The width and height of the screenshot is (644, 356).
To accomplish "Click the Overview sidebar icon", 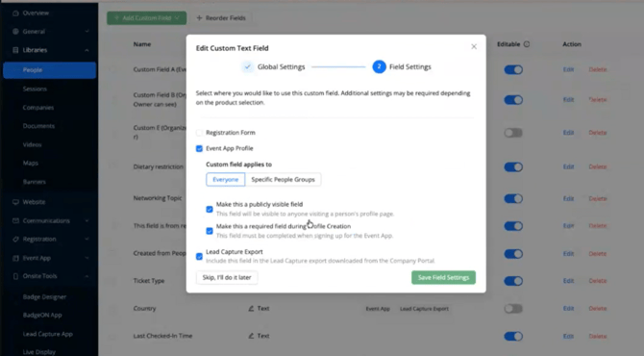I will click(15, 13).
